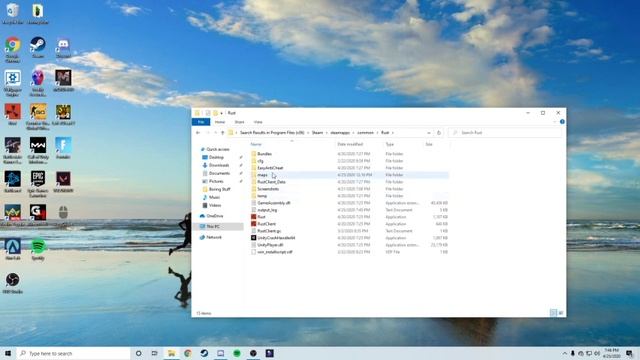Open the Windows Start menu
This screenshot has height=360, width=640.
coord(8,353)
